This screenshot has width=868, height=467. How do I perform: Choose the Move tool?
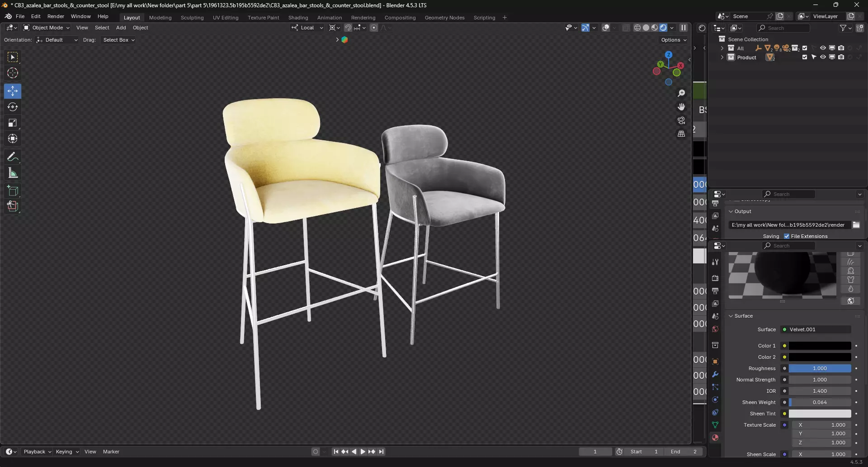click(13, 91)
